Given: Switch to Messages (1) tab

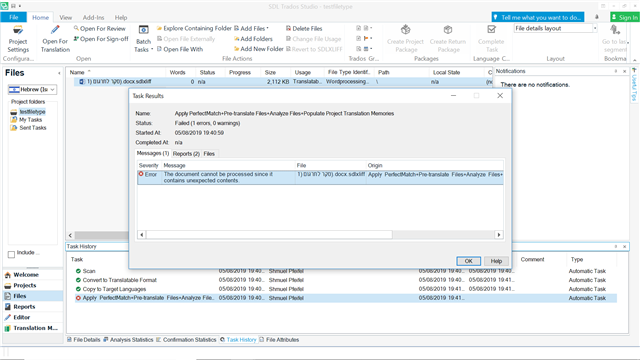Looking at the screenshot, I should (153, 153).
